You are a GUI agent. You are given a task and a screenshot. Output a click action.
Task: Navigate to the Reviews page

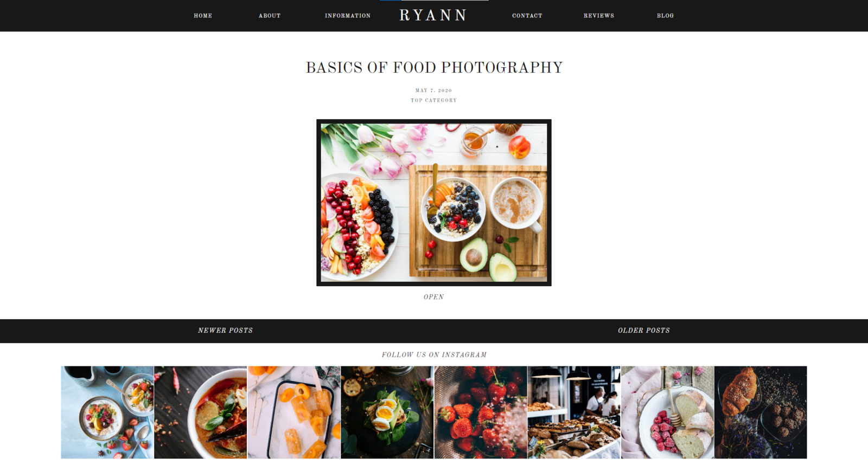pos(599,16)
